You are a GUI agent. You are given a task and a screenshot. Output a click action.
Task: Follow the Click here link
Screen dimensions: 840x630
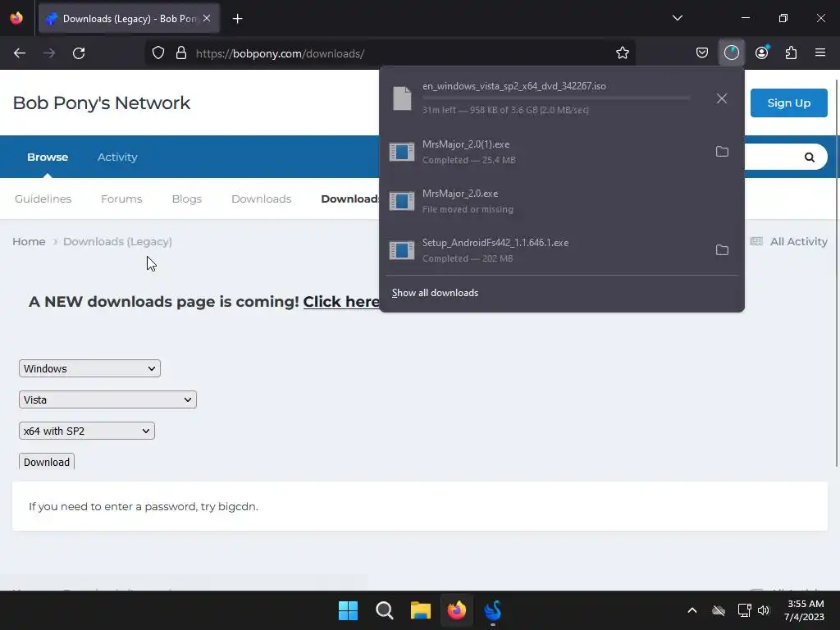(341, 302)
